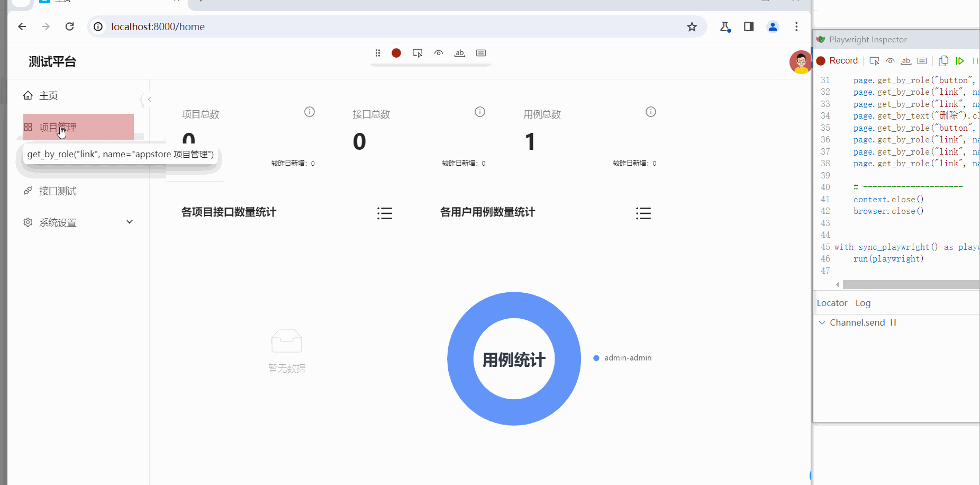Click Pick locator icon in Playwright Inspector
980x485 pixels.
point(874,61)
